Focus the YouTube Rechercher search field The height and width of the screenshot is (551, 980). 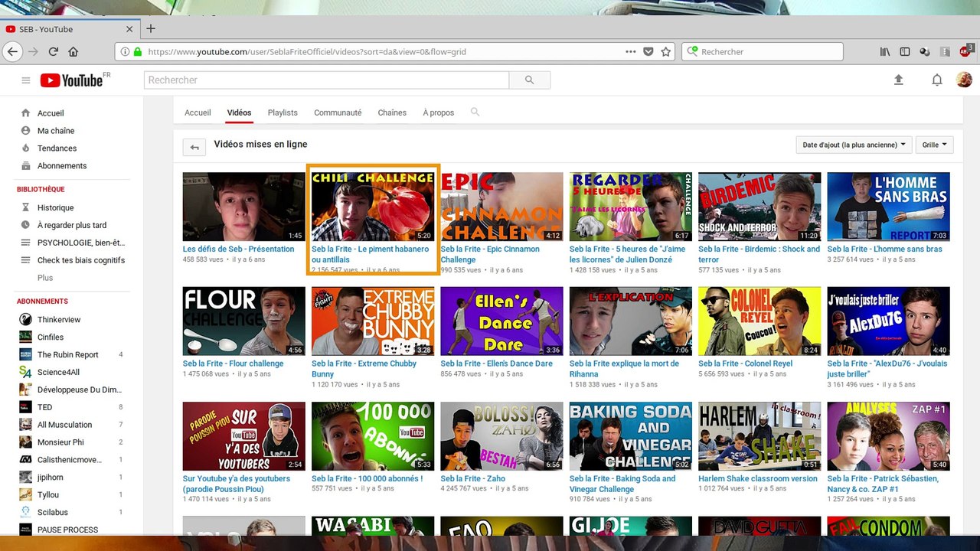(x=327, y=80)
